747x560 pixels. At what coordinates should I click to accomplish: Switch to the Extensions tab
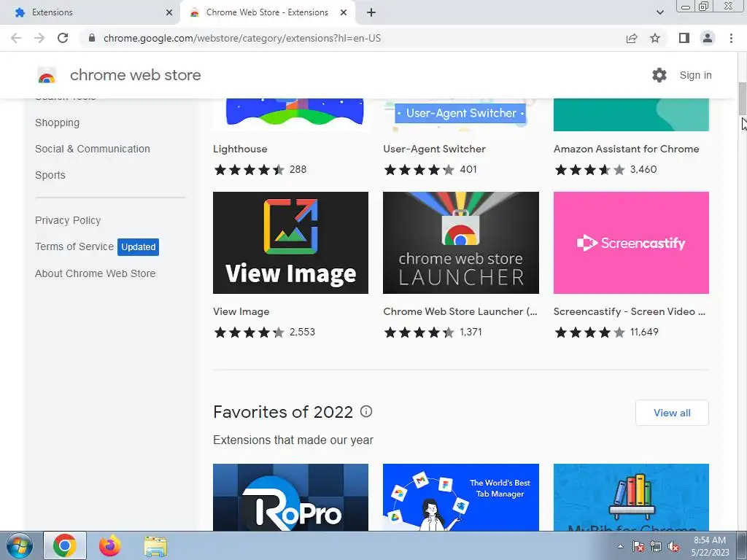tap(90, 12)
